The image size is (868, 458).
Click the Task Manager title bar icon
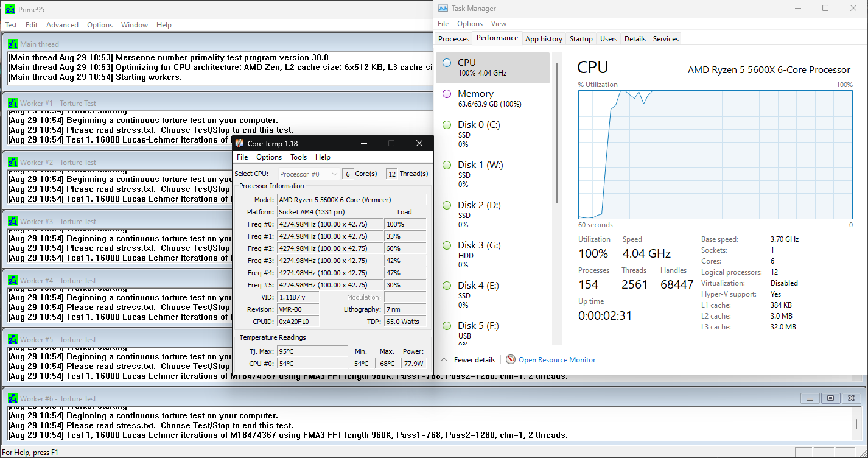[443, 9]
